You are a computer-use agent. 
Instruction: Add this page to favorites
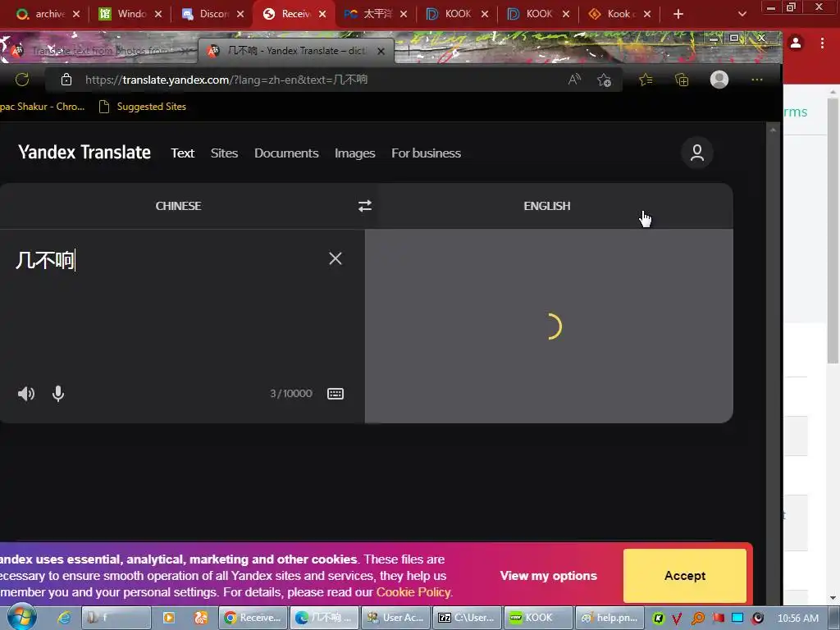click(x=605, y=80)
